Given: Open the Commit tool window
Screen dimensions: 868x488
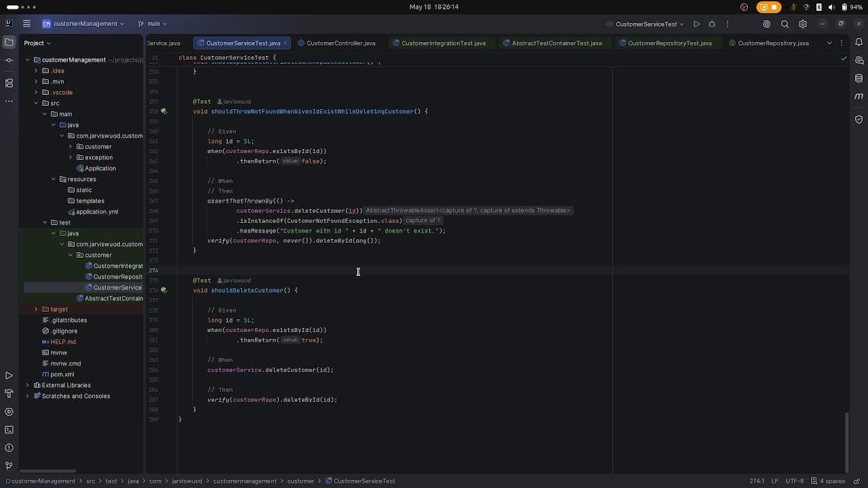Looking at the screenshot, I should [x=9, y=60].
